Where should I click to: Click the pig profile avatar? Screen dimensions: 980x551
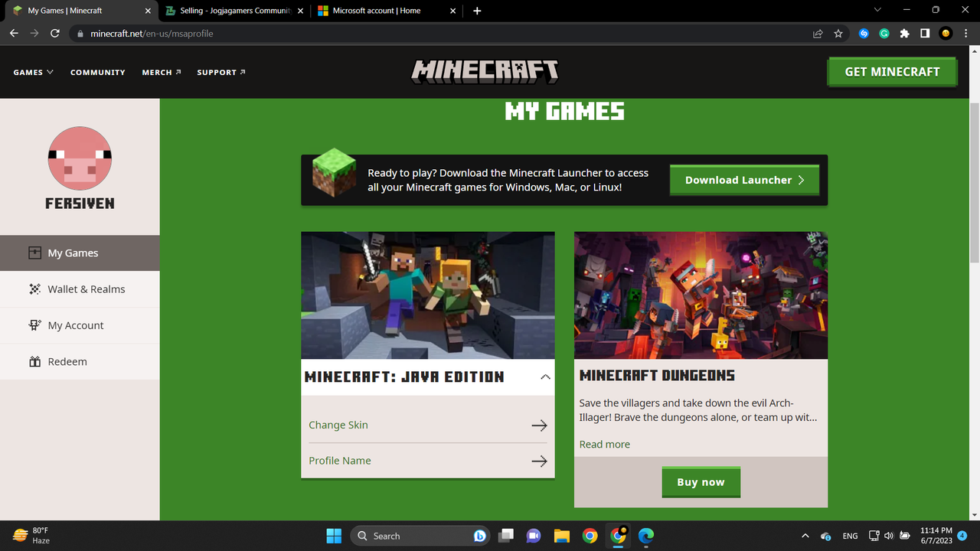click(x=80, y=158)
